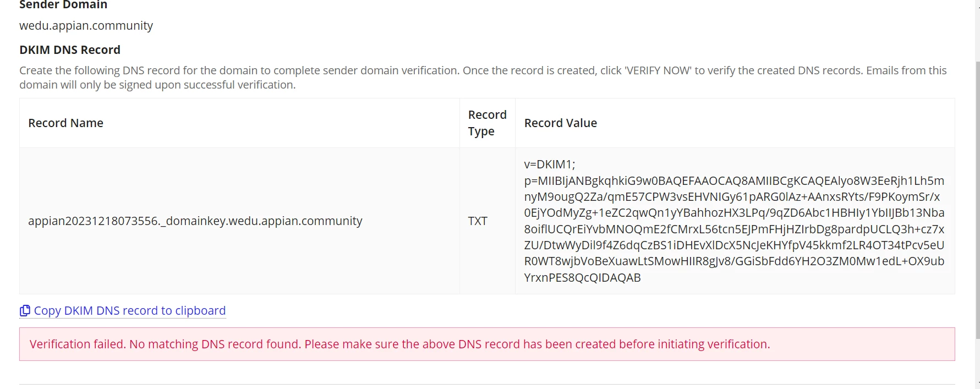
Task: Click the final key line YrxnPES8QcQIDAQAB
Action: [582, 278]
